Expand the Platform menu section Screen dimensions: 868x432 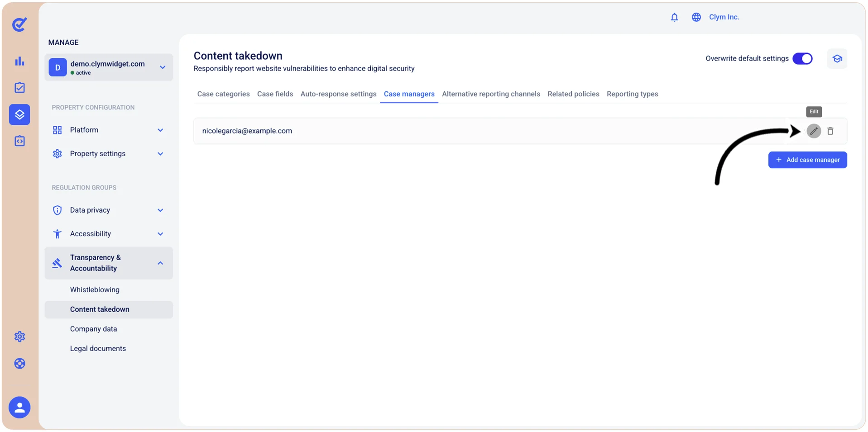tap(109, 130)
